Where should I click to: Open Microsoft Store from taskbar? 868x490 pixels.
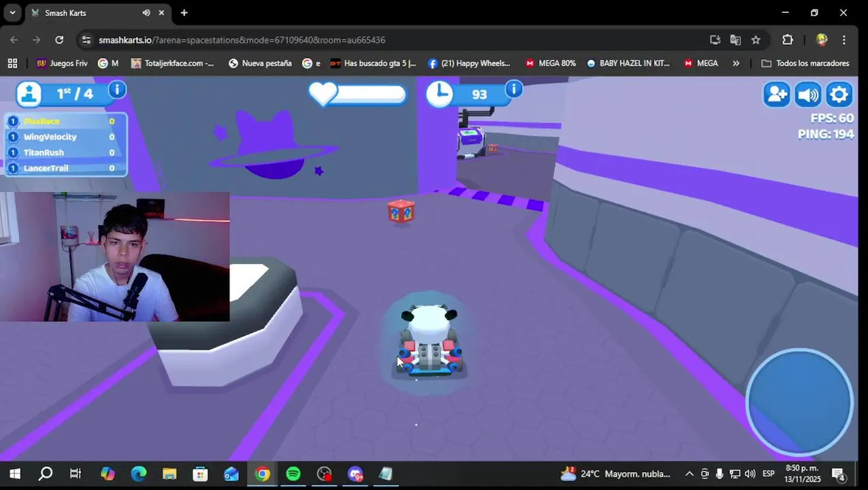[x=200, y=474]
